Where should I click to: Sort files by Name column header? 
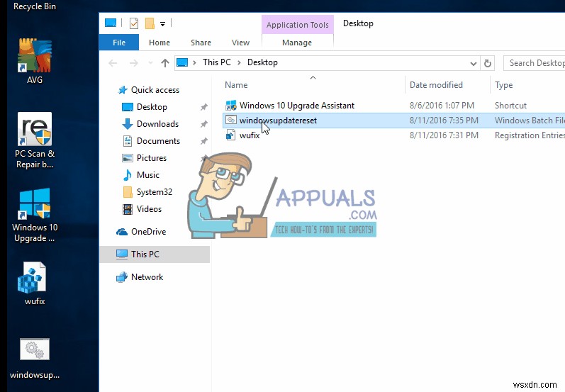(236, 85)
